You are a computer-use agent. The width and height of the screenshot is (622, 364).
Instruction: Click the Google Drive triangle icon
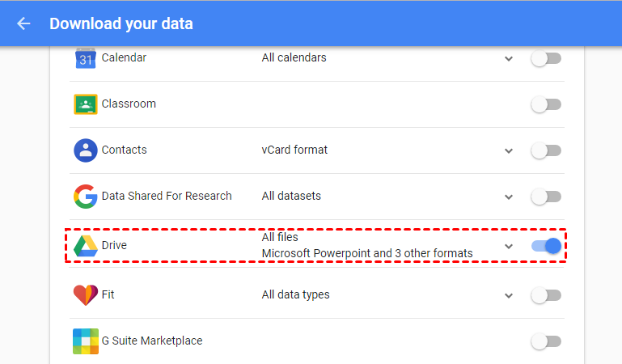[86, 246]
